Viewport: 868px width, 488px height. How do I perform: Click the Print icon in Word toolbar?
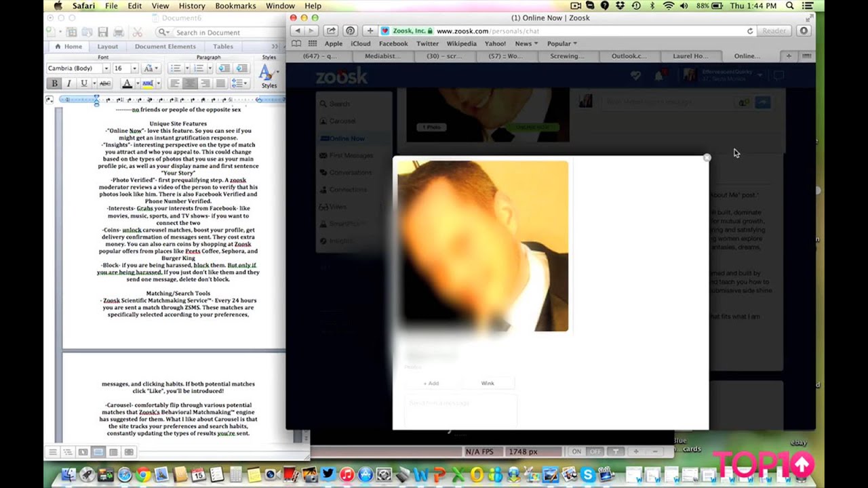coord(119,32)
